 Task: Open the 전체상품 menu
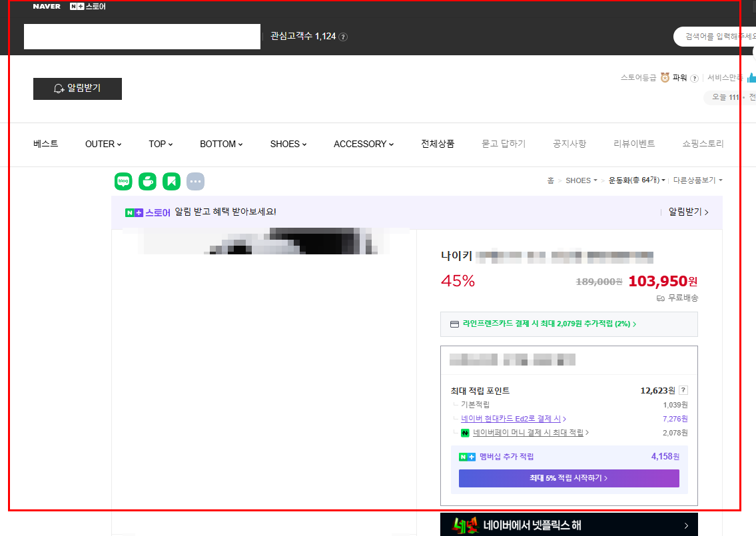[x=438, y=144]
